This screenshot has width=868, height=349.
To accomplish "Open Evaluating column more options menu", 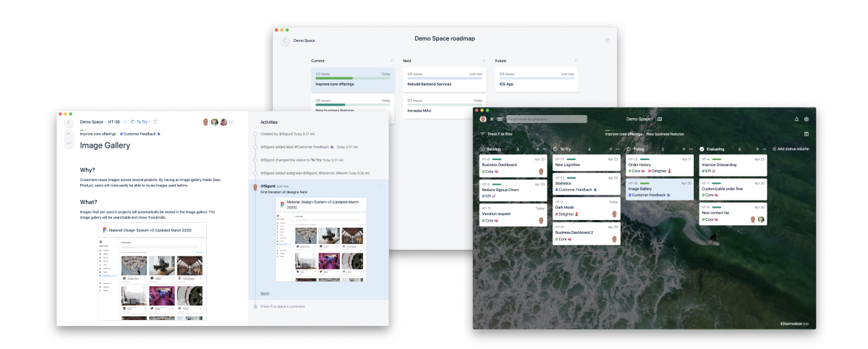I will [x=765, y=148].
